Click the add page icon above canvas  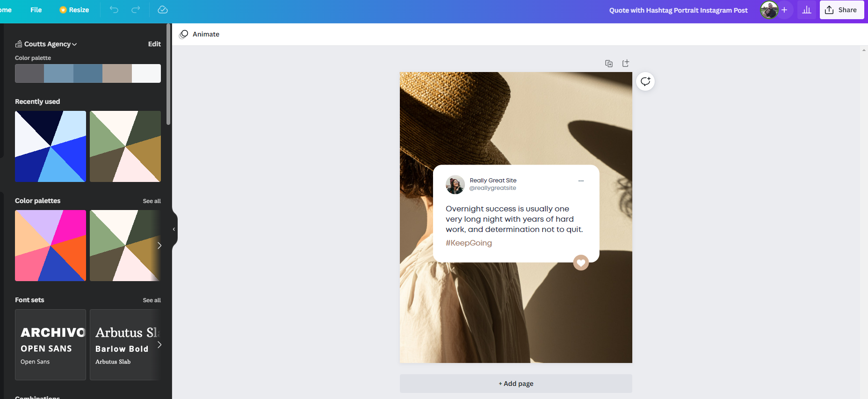tap(626, 63)
